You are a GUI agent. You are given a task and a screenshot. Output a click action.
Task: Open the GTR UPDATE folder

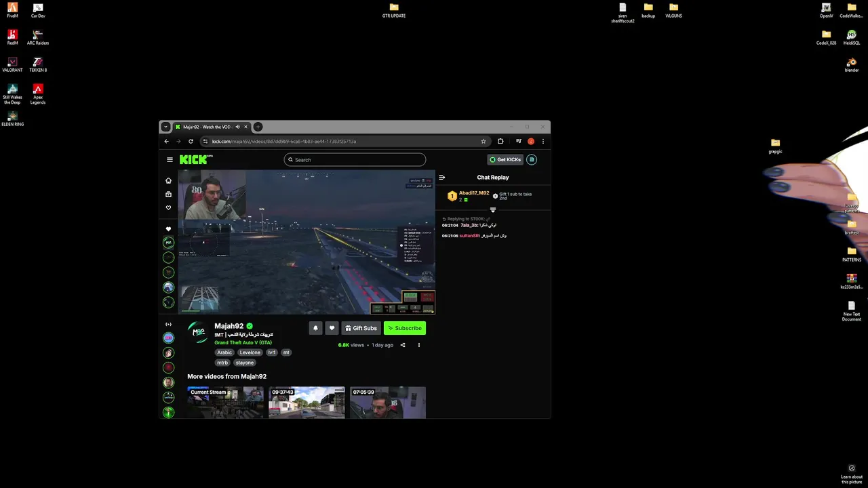pos(394,11)
